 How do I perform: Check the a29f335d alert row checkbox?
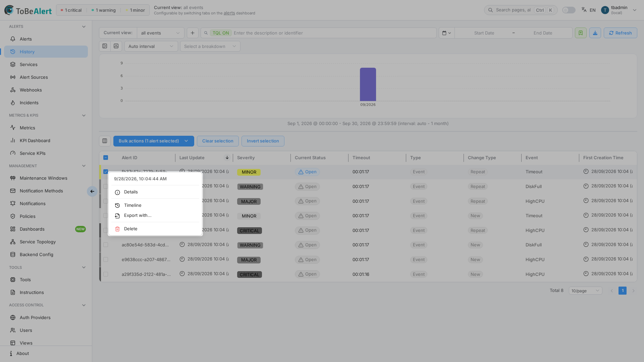tap(106, 274)
